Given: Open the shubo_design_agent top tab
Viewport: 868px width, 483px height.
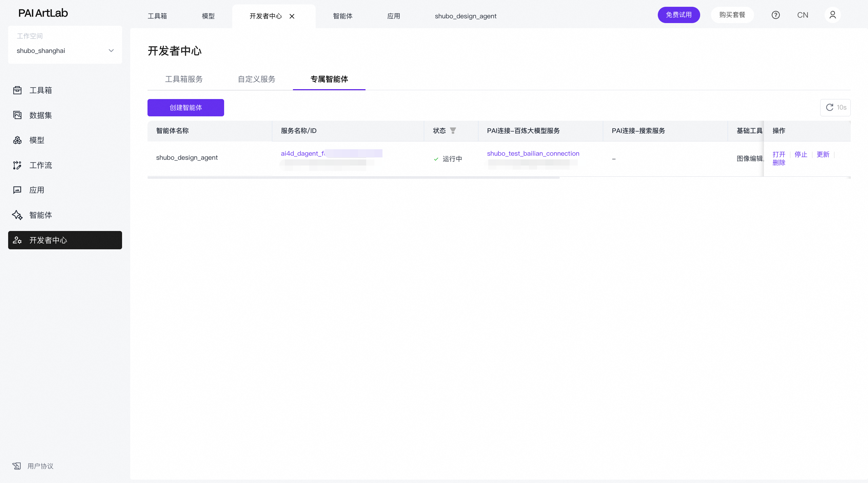Looking at the screenshot, I should point(466,16).
